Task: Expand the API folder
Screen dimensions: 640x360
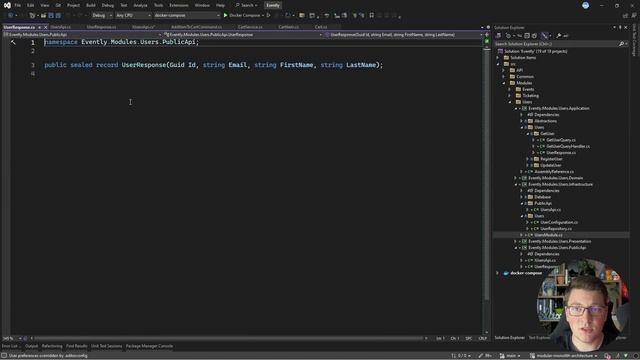Action: click(x=504, y=70)
